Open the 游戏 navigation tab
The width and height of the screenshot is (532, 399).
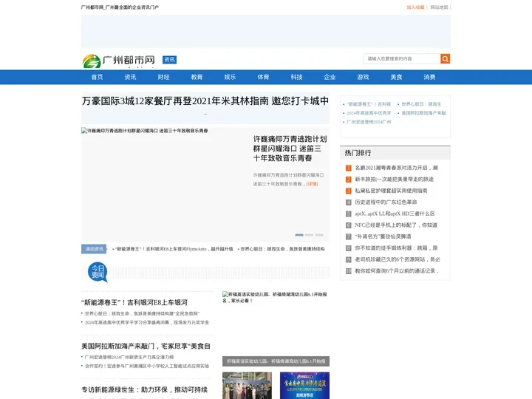click(363, 77)
